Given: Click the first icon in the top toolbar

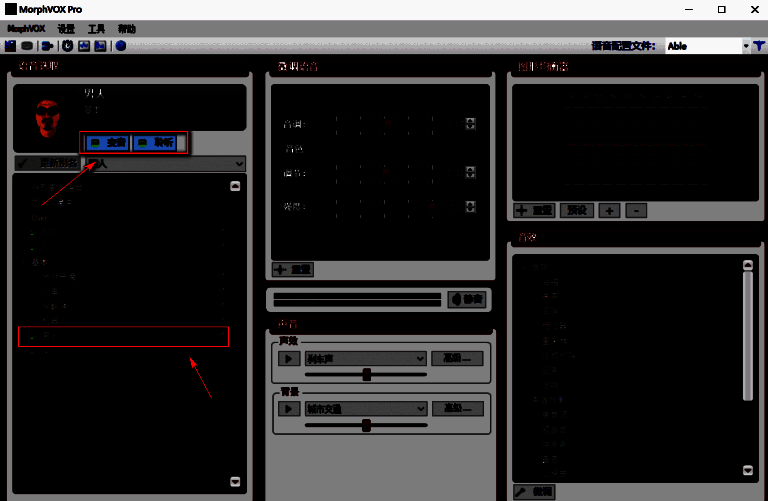Looking at the screenshot, I should click(x=10, y=46).
